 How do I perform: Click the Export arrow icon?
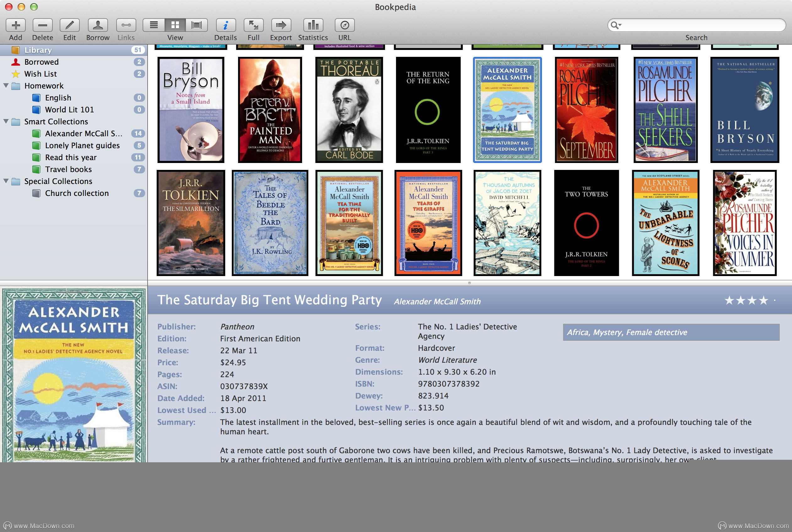281,25
